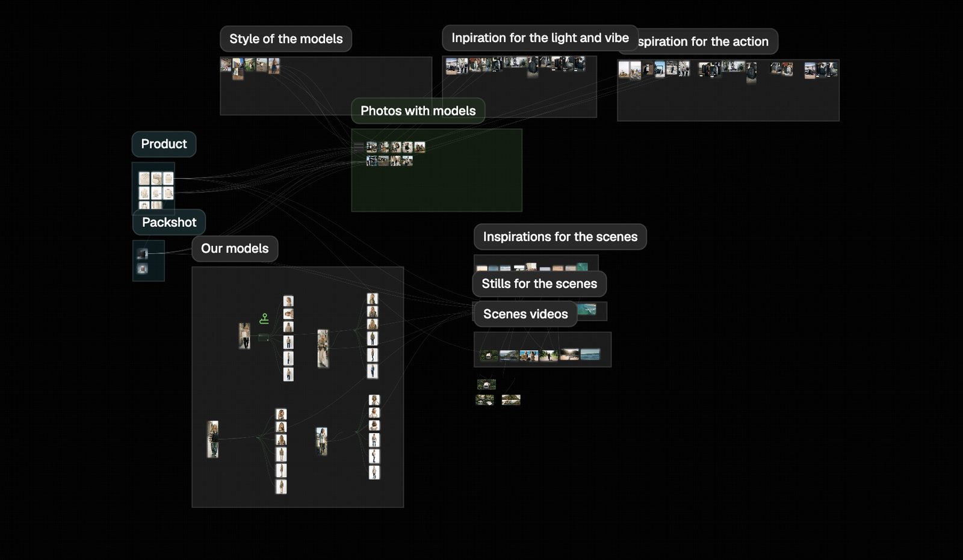Select the "Scenes videos" label
Viewport: 963px width, 560px height.
(525, 314)
